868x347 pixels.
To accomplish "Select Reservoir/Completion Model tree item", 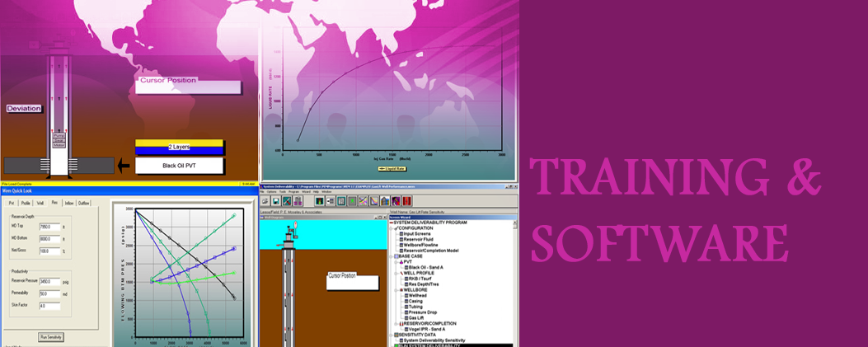I will tap(431, 251).
